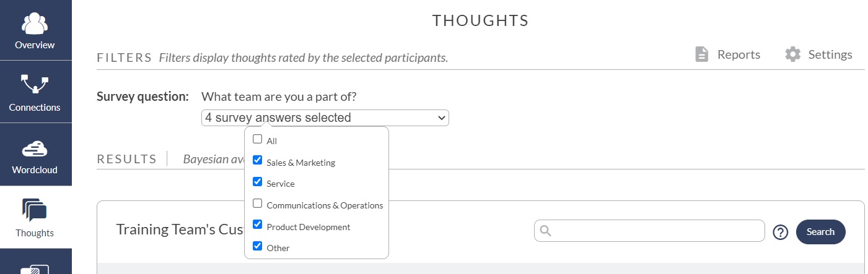Click the Reports text link
The image size is (868, 274).
coord(739,54)
